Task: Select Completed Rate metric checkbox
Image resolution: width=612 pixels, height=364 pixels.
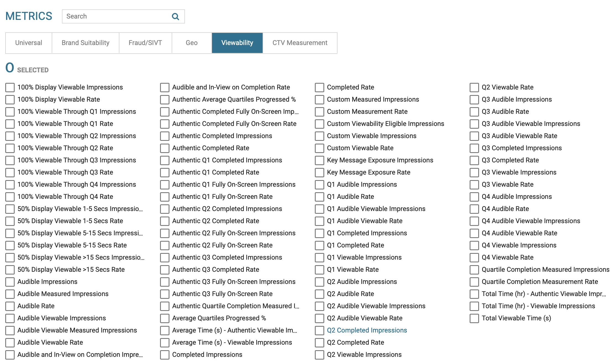Action: (320, 88)
